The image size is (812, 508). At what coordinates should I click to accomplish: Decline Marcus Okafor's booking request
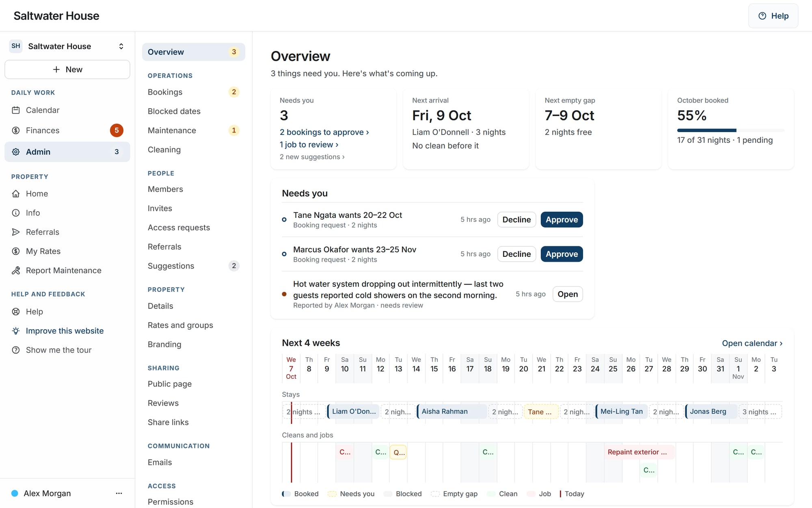517,254
